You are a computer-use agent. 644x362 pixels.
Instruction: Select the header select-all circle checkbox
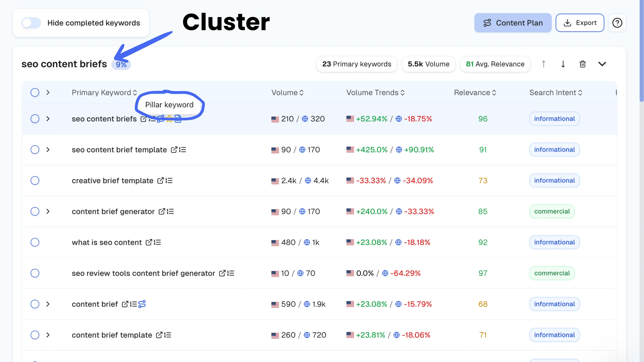tap(35, 93)
